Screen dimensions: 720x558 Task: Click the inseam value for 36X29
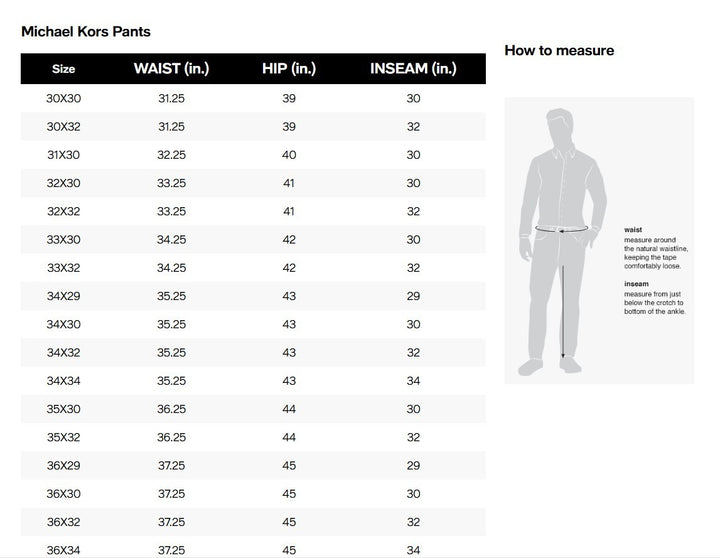tap(413, 465)
